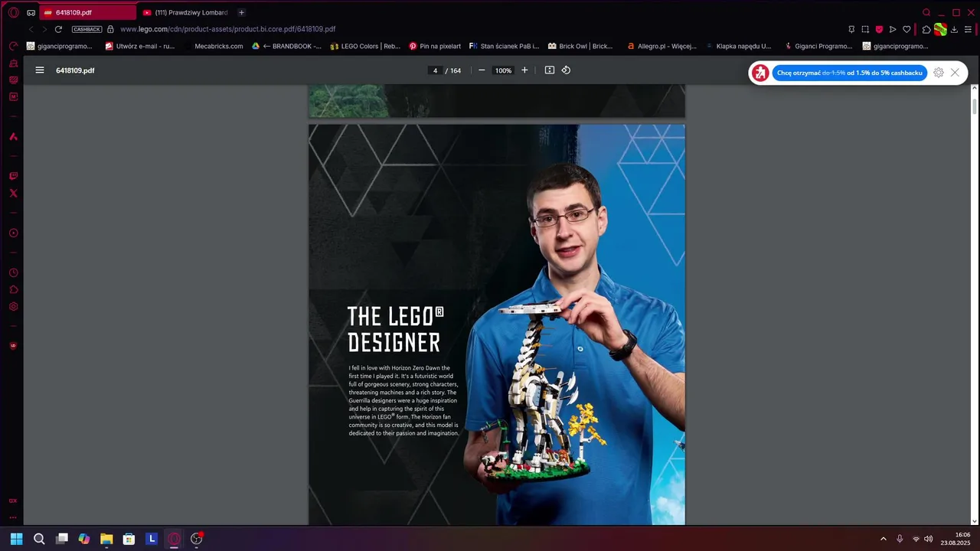980x551 pixels.
Task: View site security info via the padlock icon
Action: pyautogui.click(x=110, y=29)
